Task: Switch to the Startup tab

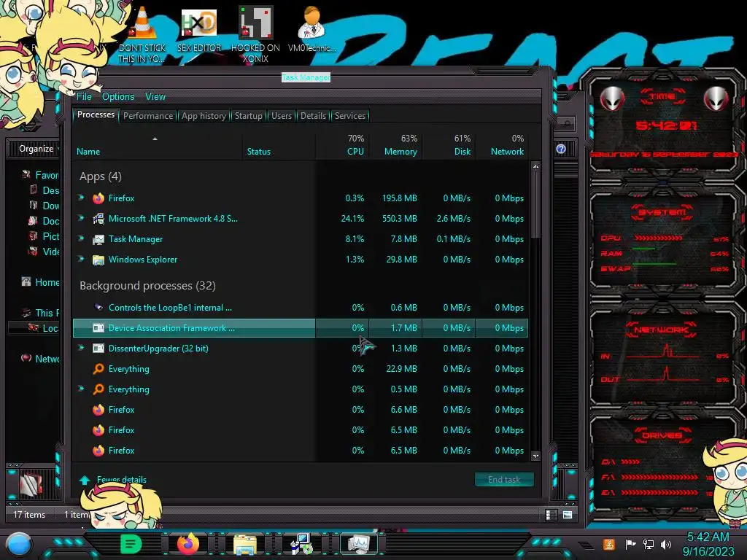Action: 248,116
